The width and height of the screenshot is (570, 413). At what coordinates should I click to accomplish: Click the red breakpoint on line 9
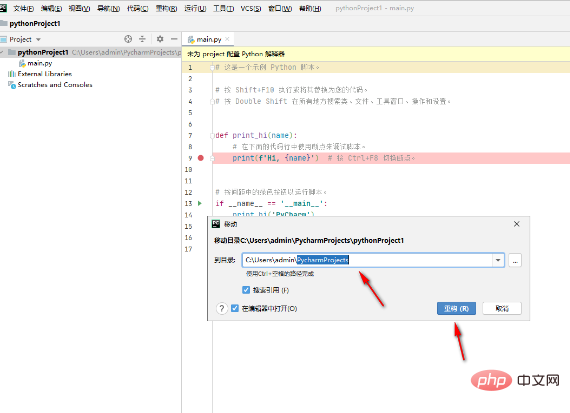pyautogui.click(x=201, y=158)
